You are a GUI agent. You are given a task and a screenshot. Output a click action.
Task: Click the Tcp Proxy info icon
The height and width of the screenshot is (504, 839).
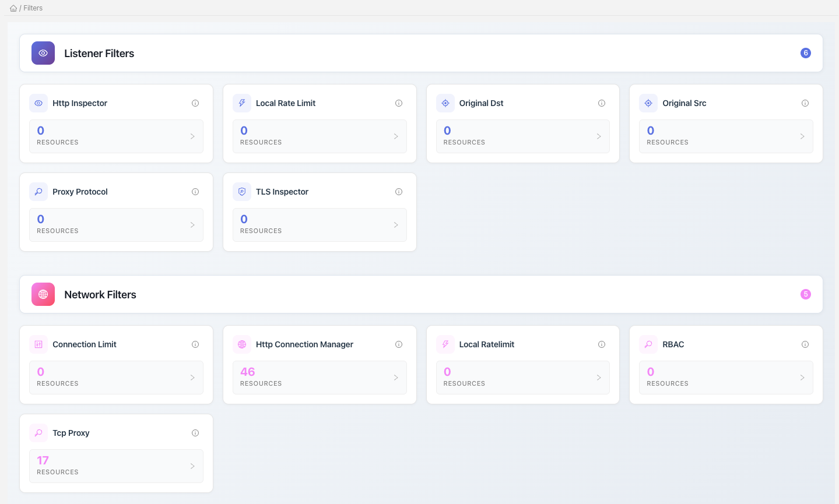pyautogui.click(x=195, y=433)
